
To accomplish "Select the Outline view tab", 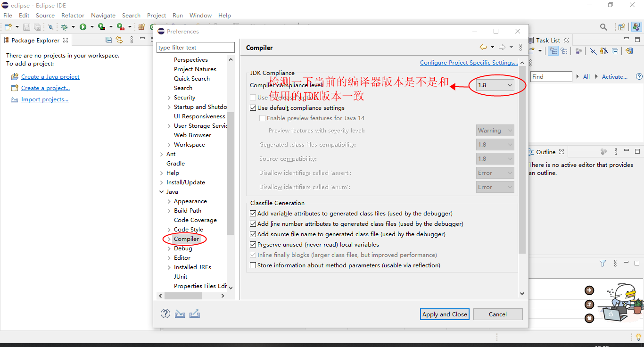I will [x=545, y=152].
